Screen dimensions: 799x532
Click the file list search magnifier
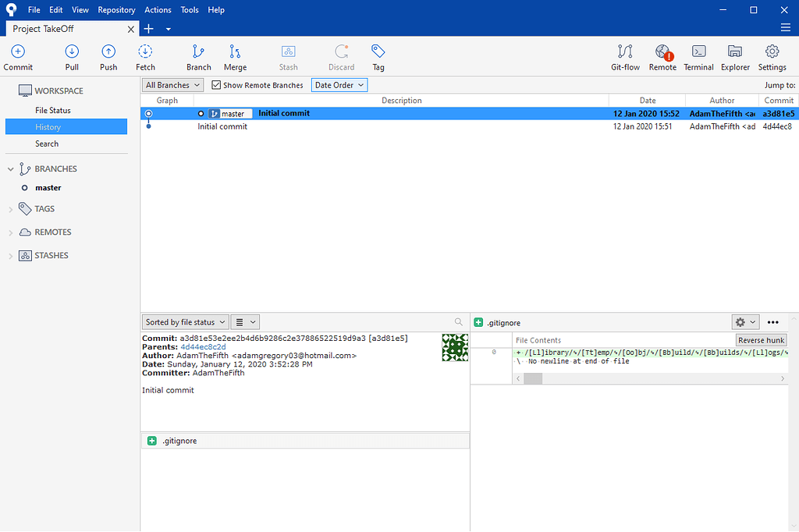coord(459,322)
